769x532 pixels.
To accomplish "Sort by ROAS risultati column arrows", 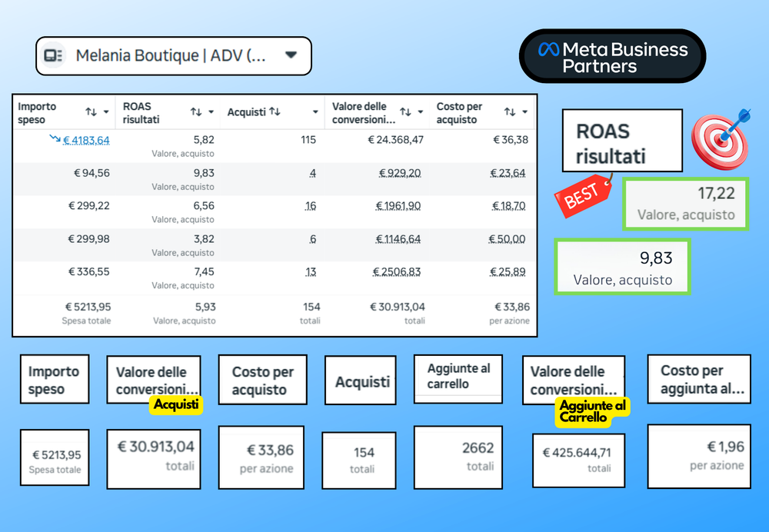I will (x=195, y=111).
